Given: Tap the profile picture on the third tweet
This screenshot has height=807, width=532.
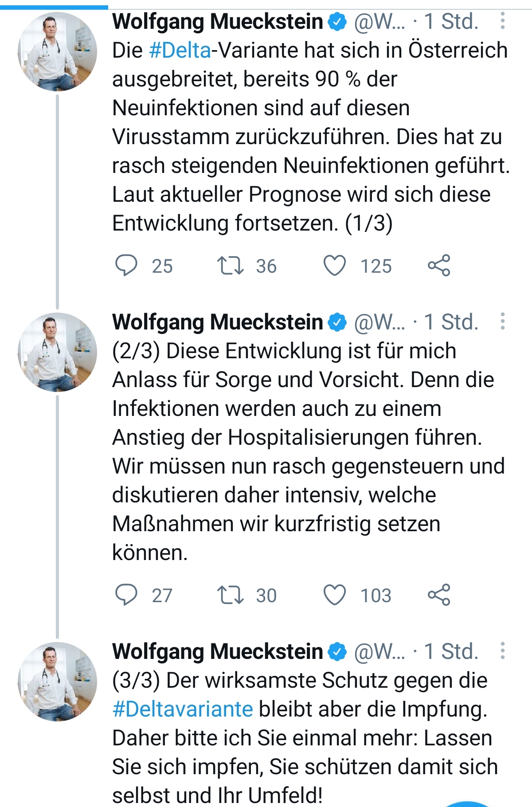Looking at the screenshot, I should (57, 682).
